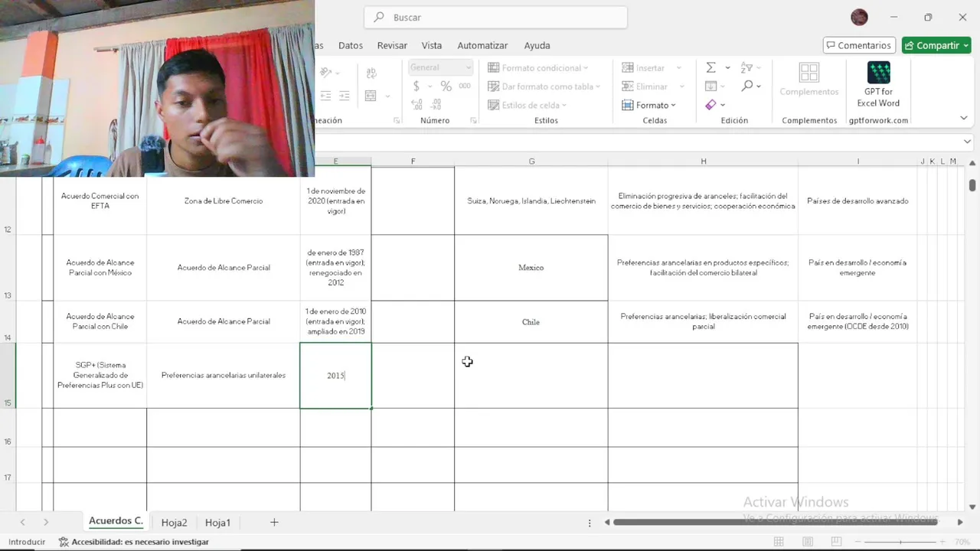Click the Eliminar cells button
The height and width of the screenshot is (551, 980).
tap(645, 86)
